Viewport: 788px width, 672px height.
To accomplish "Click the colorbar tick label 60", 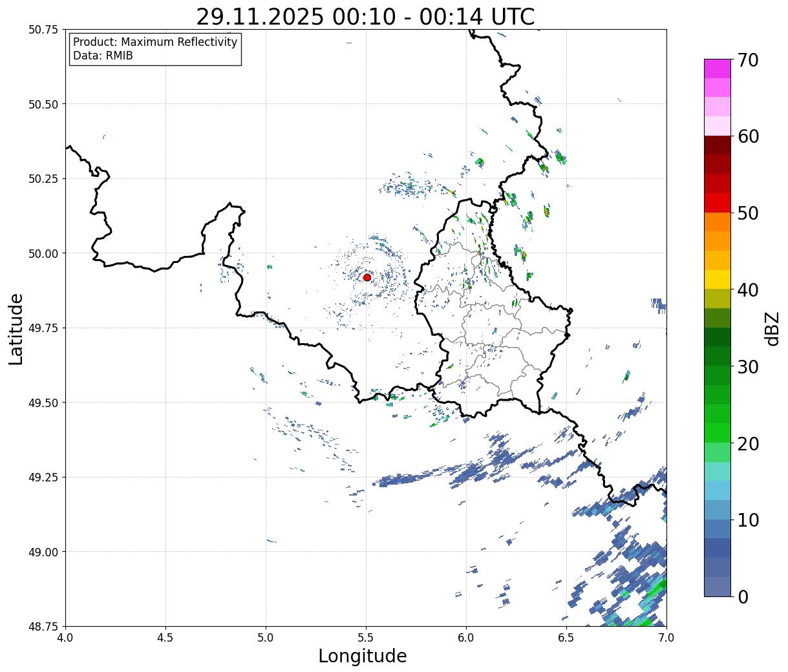I will [747, 136].
